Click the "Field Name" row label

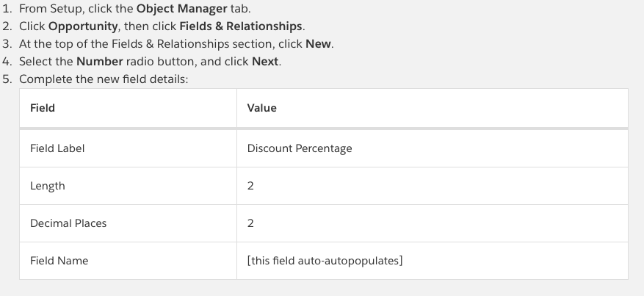coord(59,261)
